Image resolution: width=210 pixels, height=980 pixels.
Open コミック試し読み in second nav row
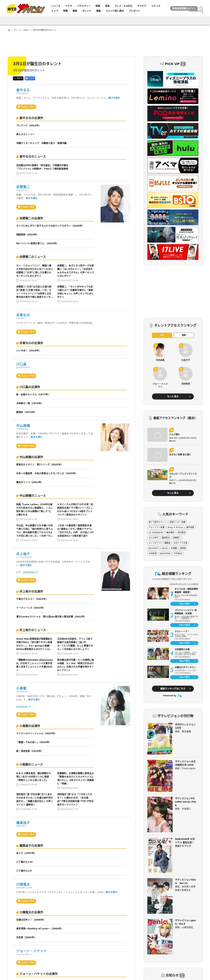[115, 11]
